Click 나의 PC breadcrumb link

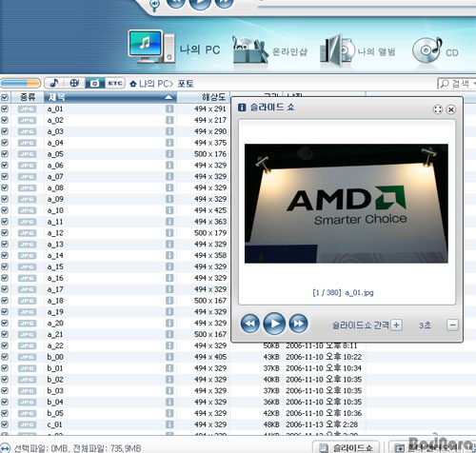tap(154, 84)
